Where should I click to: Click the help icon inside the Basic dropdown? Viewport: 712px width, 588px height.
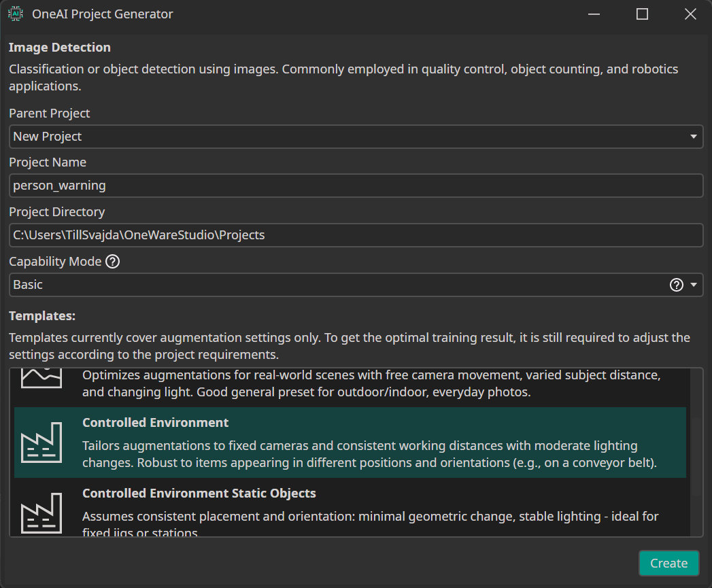(676, 285)
